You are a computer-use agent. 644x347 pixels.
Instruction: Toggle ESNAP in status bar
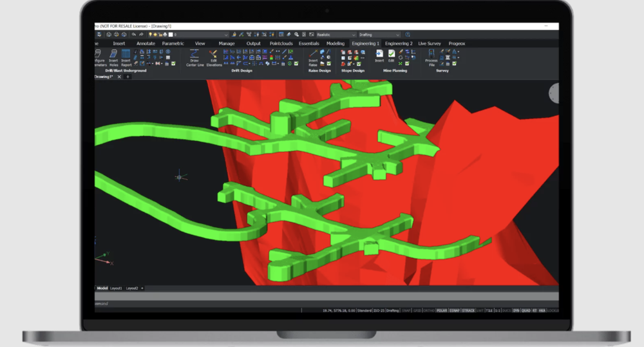pos(454,310)
